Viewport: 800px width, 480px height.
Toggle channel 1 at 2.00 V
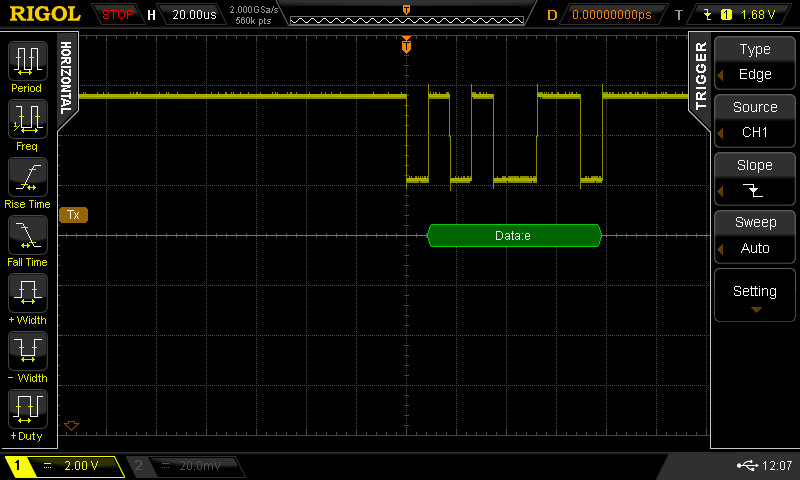65,466
